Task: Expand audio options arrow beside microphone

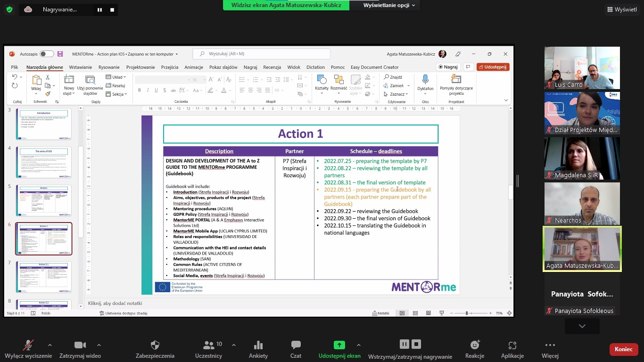Action: click(x=50, y=345)
